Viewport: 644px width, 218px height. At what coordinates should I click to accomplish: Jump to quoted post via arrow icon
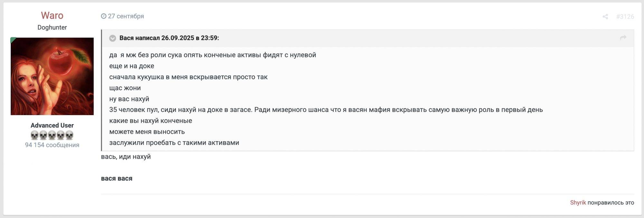623,38
